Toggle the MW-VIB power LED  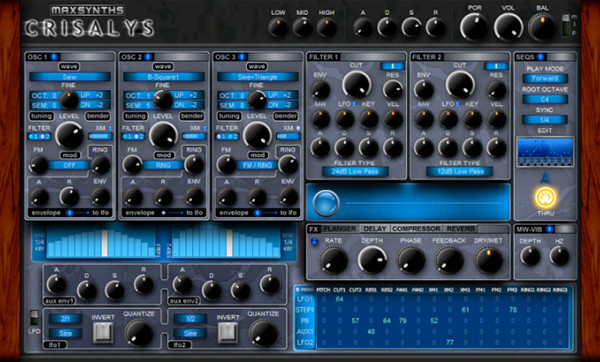coord(549,229)
